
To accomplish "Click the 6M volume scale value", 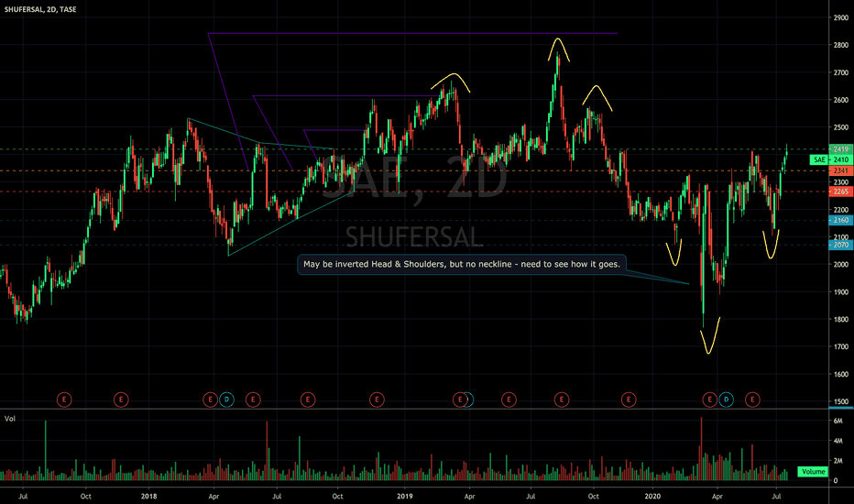I will tap(838, 421).
